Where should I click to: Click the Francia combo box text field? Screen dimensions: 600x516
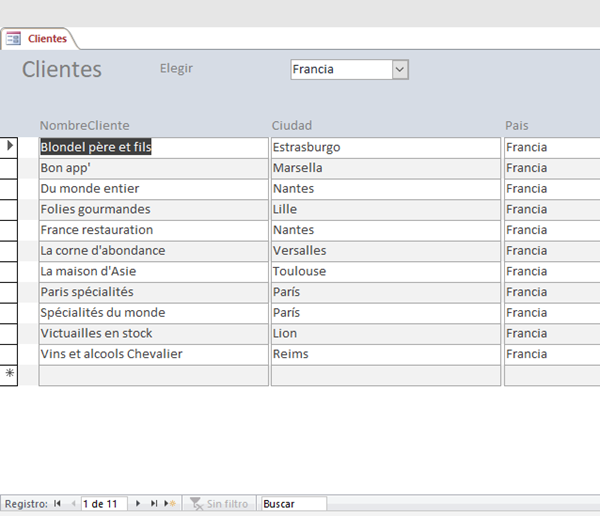[x=340, y=69]
